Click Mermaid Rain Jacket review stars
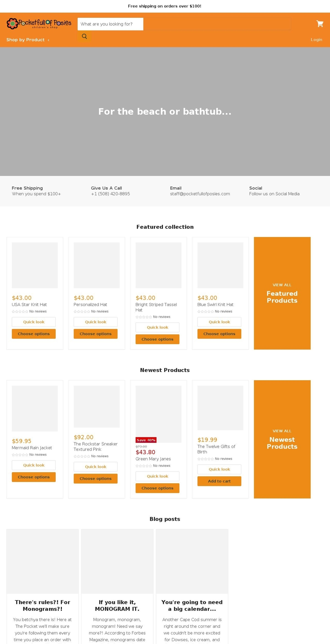Viewport: 330px width, 644px height. pyautogui.click(x=20, y=455)
